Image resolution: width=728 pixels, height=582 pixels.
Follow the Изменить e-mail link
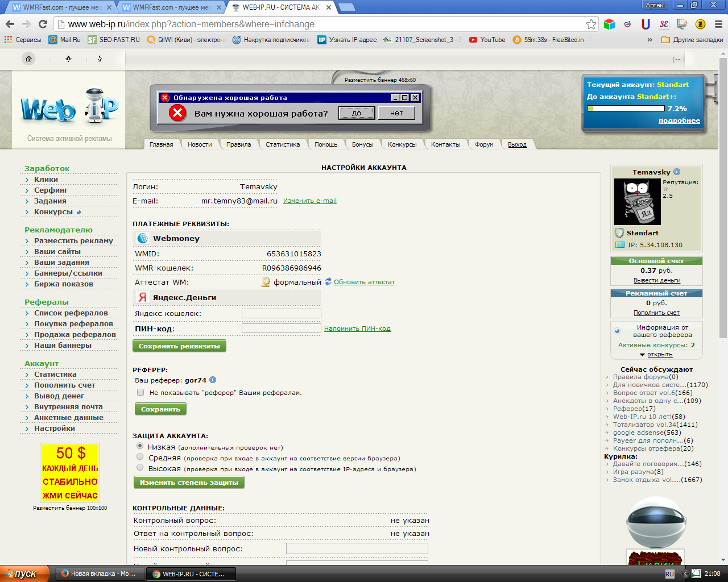pyautogui.click(x=310, y=201)
